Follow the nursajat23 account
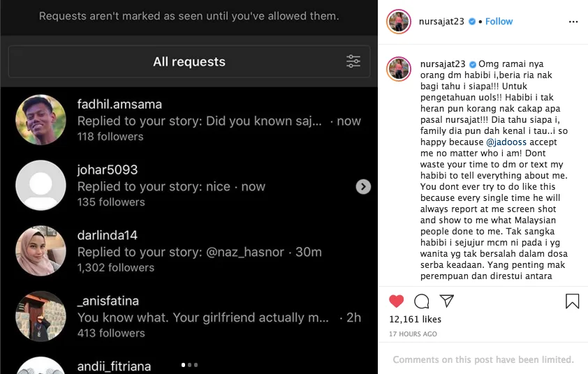Image resolution: width=588 pixels, height=374 pixels. [499, 22]
